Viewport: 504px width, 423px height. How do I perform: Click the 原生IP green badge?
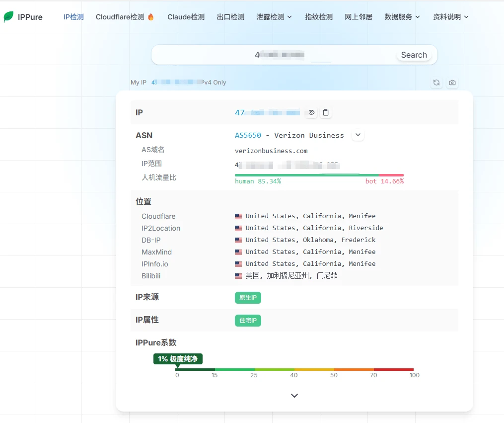click(248, 298)
